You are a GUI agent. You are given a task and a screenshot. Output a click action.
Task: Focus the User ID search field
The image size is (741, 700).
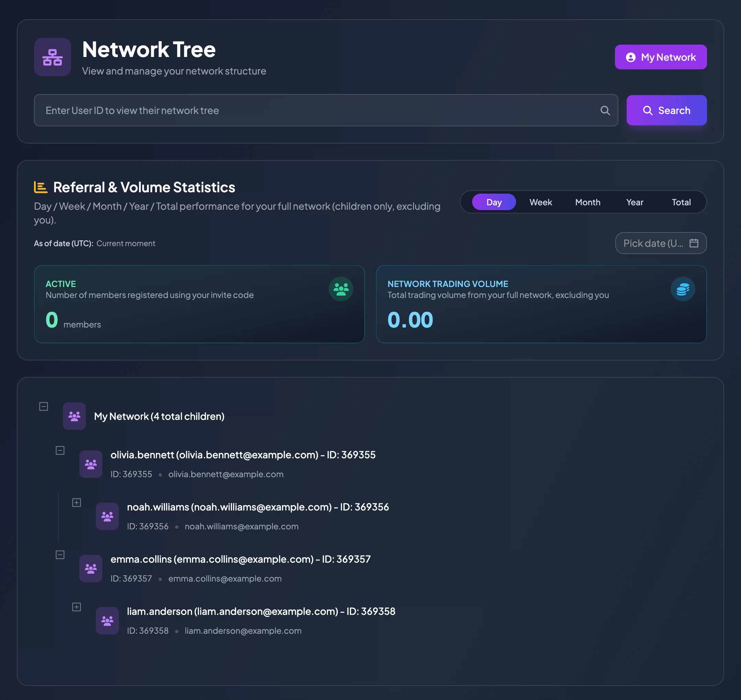tap(326, 111)
